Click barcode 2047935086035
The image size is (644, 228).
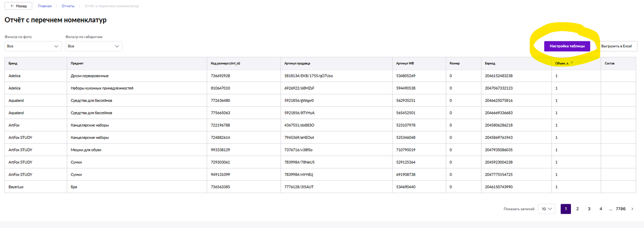499,150
